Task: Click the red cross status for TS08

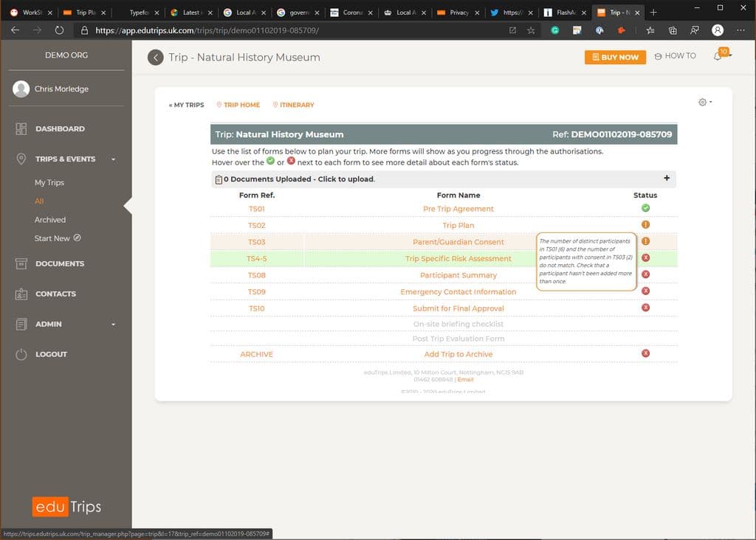Action: [x=645, y=274]
